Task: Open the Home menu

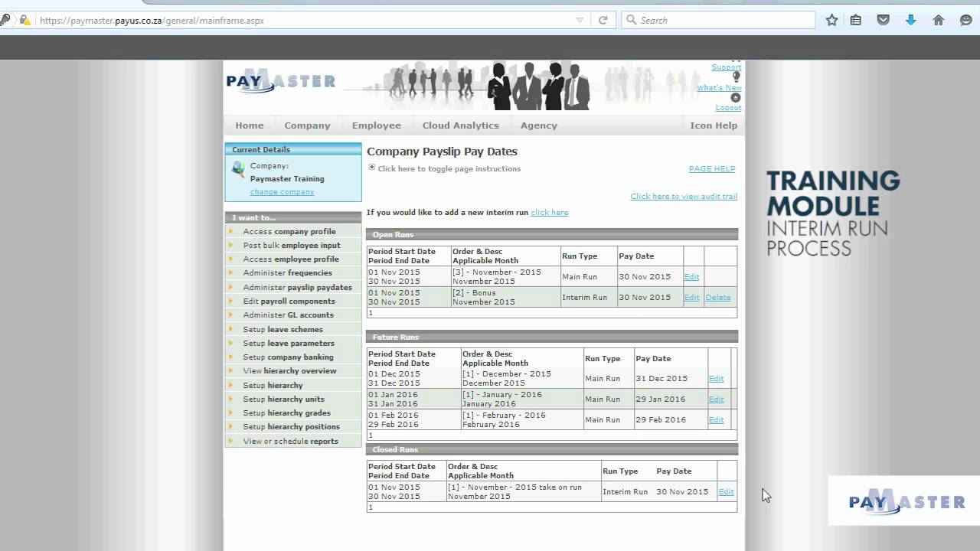Action: [x=250, y=126]
